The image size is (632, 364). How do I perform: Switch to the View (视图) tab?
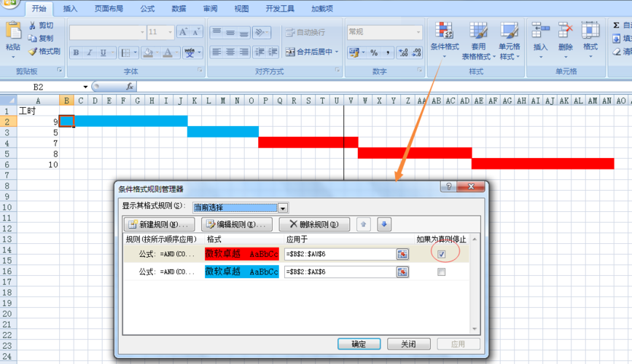tap(241, 9)
